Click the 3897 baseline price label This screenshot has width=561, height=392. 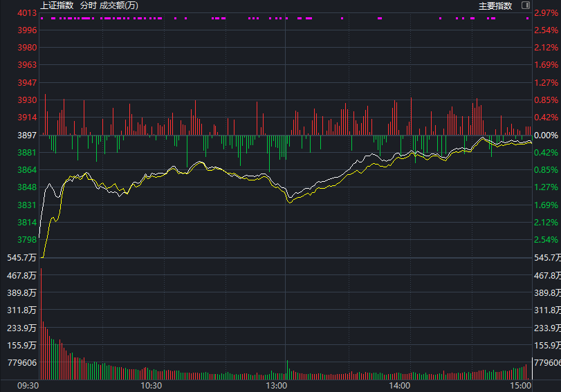point(27,136)
